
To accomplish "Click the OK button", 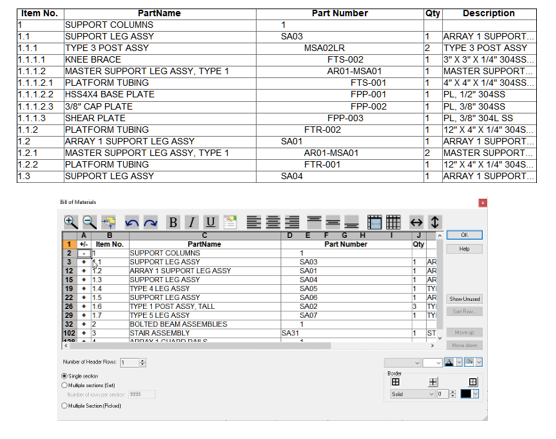I will (x=464, y=235).
